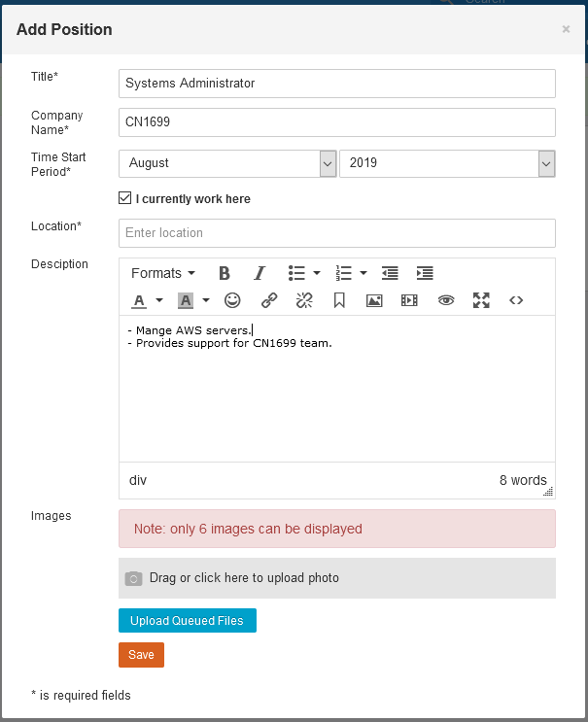Click the 'div' element path in status bar
The image size is (588, 722).
pos(138,480)
